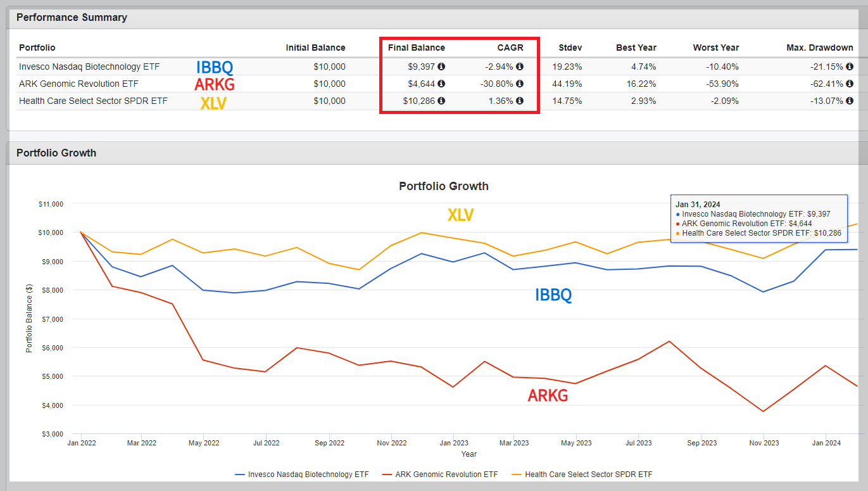This screenshot has width=868, height=491.
Task: Click the -10.40% Worst Year value
Action: pyautogui.click(x=723, y=67)
